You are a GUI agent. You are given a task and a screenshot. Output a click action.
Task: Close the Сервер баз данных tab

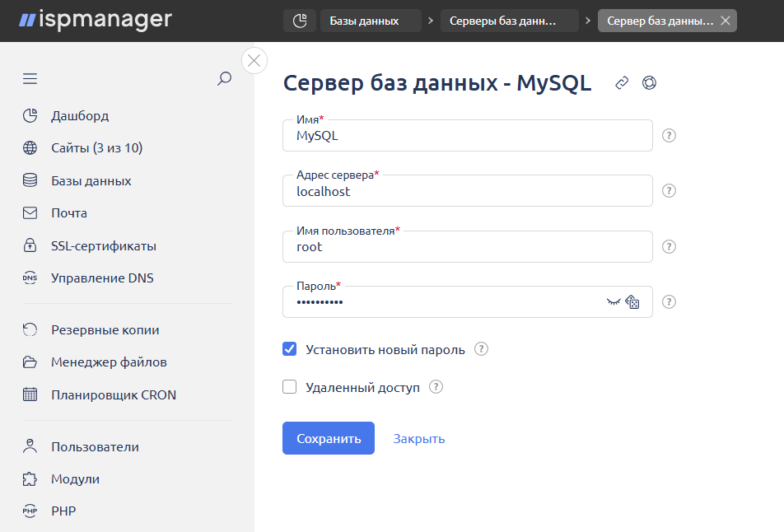click(725, 21)
